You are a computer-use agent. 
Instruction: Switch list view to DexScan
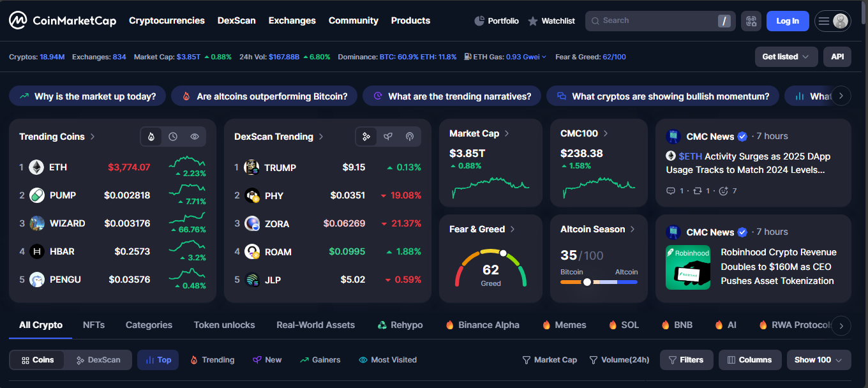click(98, 360)
